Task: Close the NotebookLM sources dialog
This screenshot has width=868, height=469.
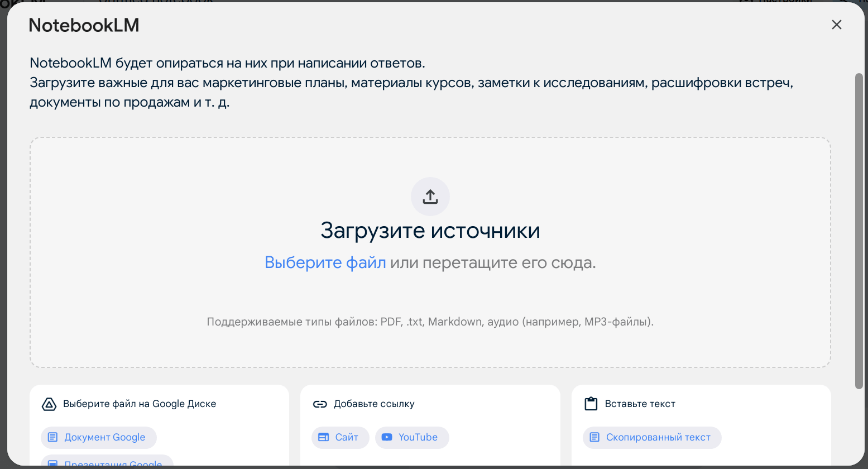Action: pos(836,25)
